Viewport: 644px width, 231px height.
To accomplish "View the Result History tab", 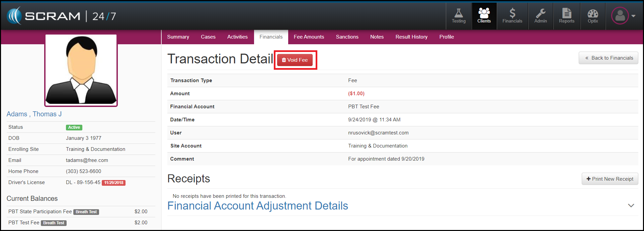I will pyautogui.click(x=411, y=37).
